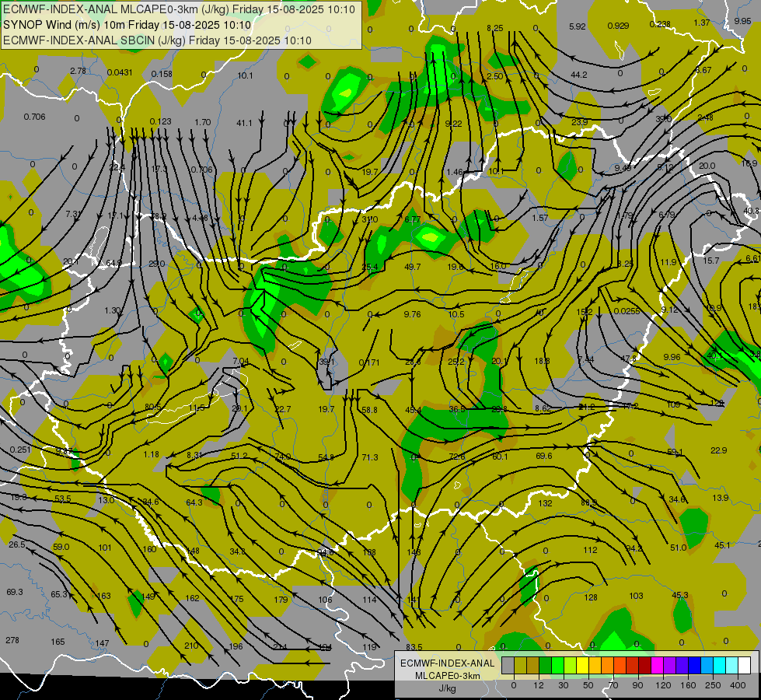Click the map value 5.92
The image size is (761, 700).
577,26
